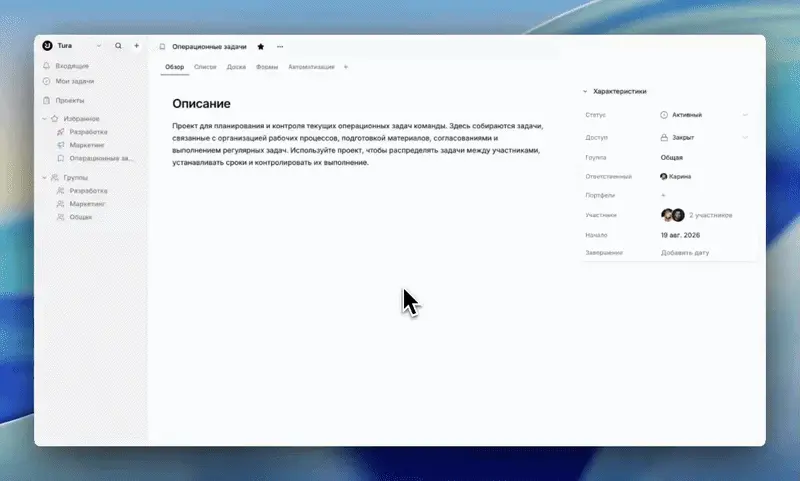
Task: Click the Закрыт access value
Action: (x=683, y=137)
